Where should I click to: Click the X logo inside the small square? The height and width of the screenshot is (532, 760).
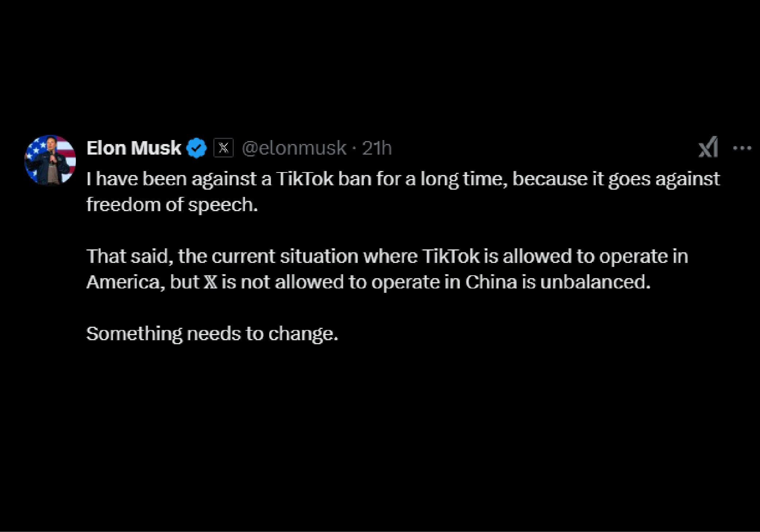(x=223, y=148)
